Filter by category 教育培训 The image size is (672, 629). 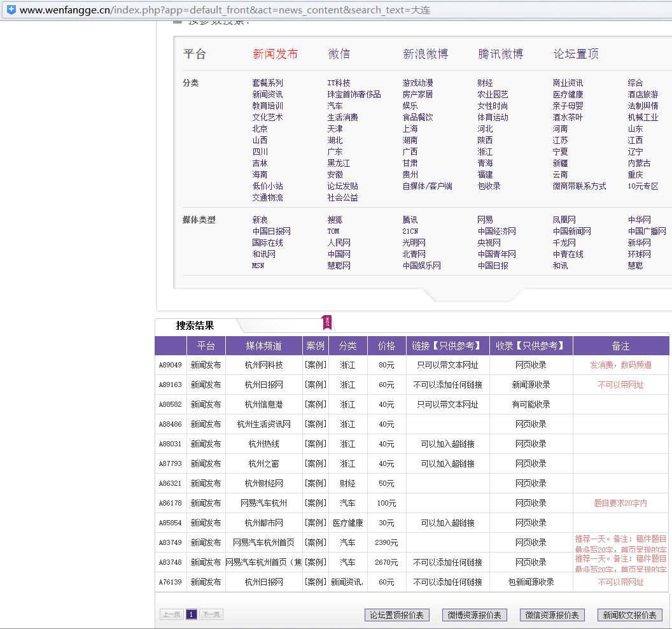[267, 106]
